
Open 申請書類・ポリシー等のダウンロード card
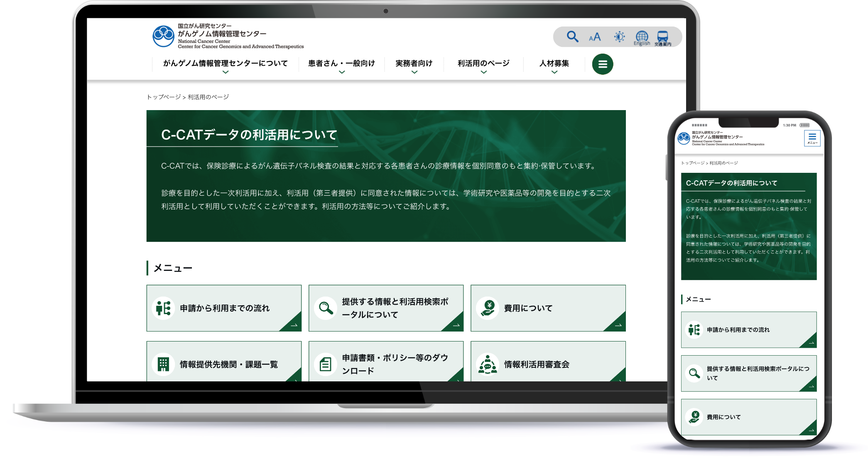pyautogui.click(x=386, y=361)
